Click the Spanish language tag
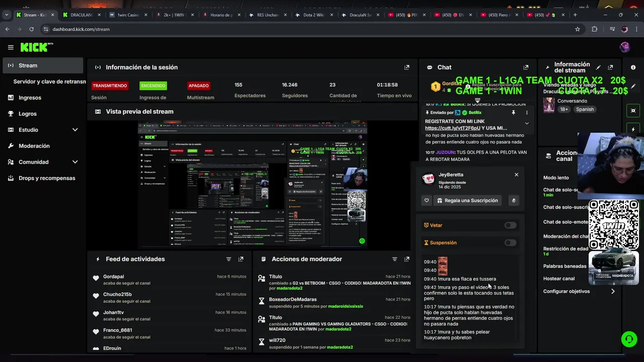Image resolution: width=644 pixels, height=362 pixels. [585, 109]
